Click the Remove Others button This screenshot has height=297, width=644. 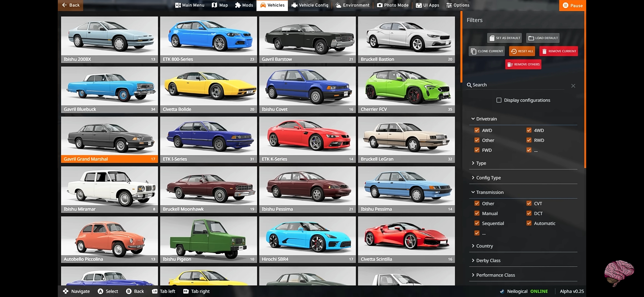click(x=523, y=64)
